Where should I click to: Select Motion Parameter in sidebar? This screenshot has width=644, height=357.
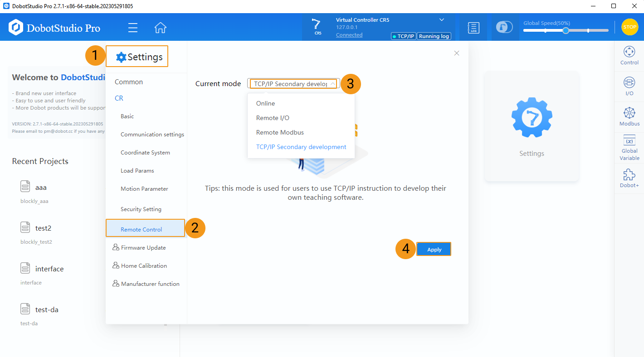click(x=144, y=189)
